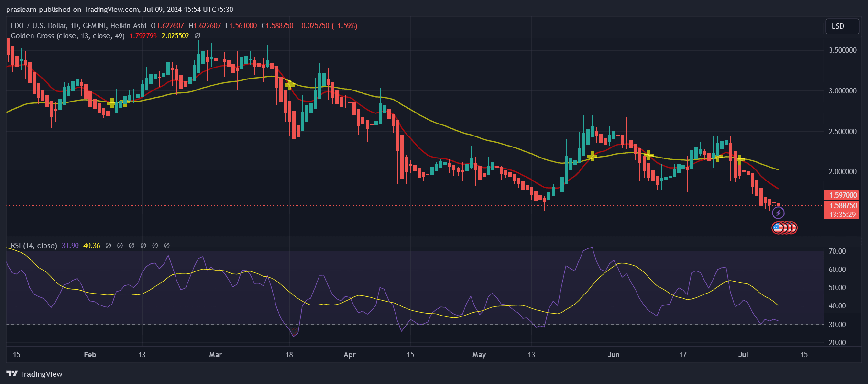868x384 pixels.
Task: Click the 18 date label on time axis
Action: (289, 355)
